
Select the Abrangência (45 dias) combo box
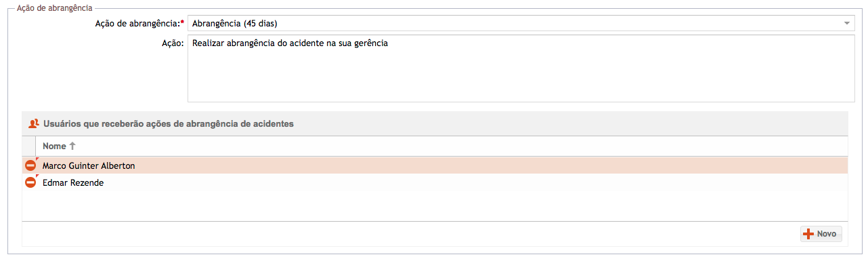pyautogui.click(x=521, y=24)
